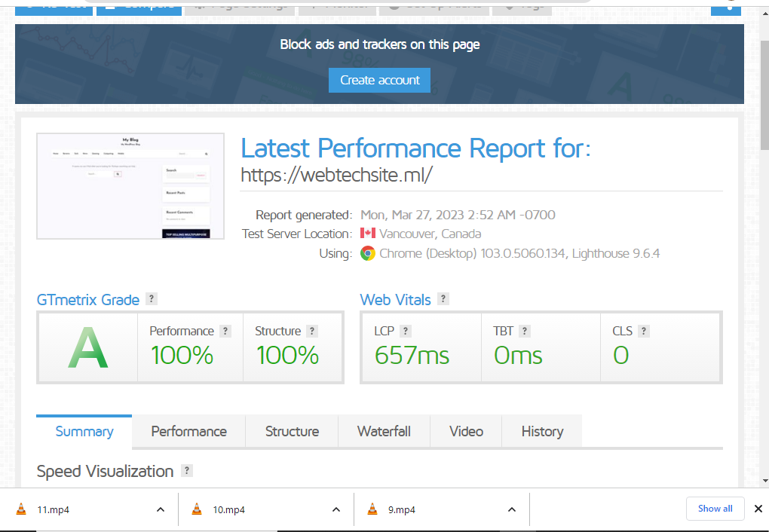Click the VLC icon for 9.mp4

[372, 509]
